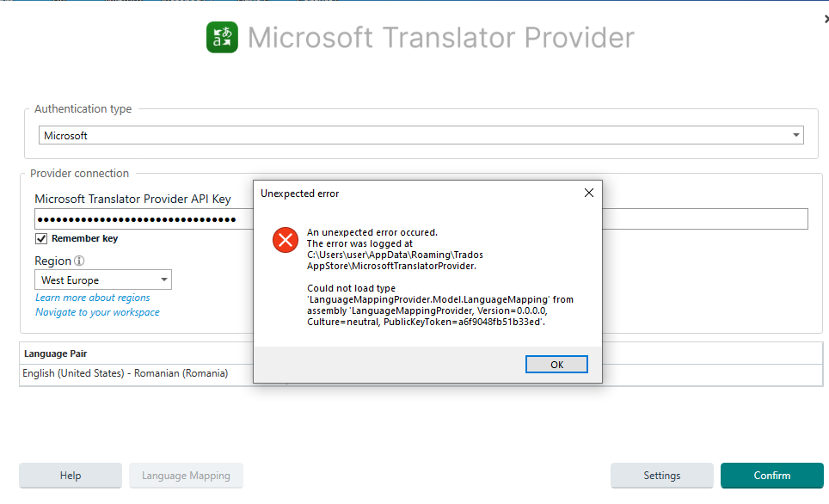Click the Help button
Image resolution: width=829 pixels, height=504 pixels.
coord(71,476)
